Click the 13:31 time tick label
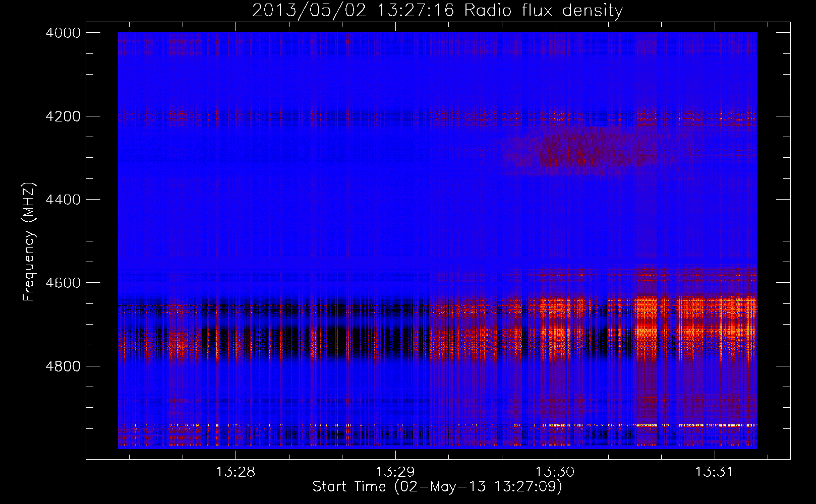This screenshot has width=816, height=504. click(x=714, y=472)
